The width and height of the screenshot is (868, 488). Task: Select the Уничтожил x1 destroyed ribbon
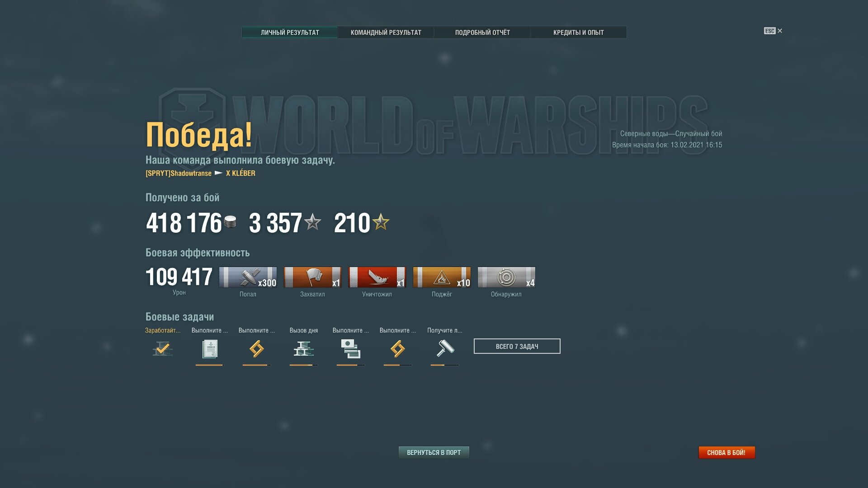click(377, 277)
